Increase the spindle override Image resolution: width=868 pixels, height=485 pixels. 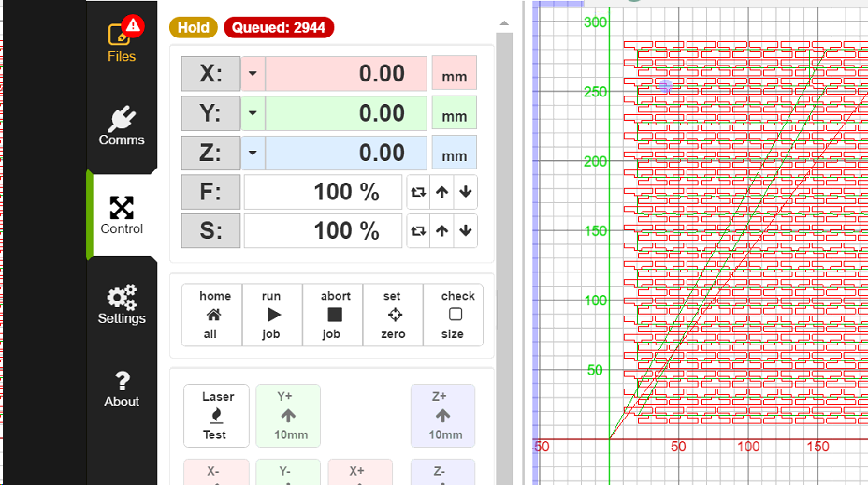click(441, 230)
